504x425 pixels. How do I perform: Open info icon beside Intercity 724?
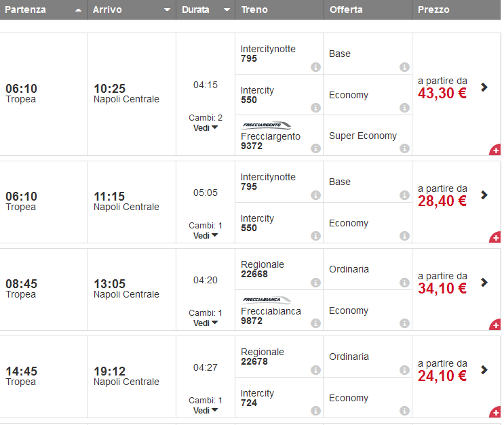click(x=315, y=411)
